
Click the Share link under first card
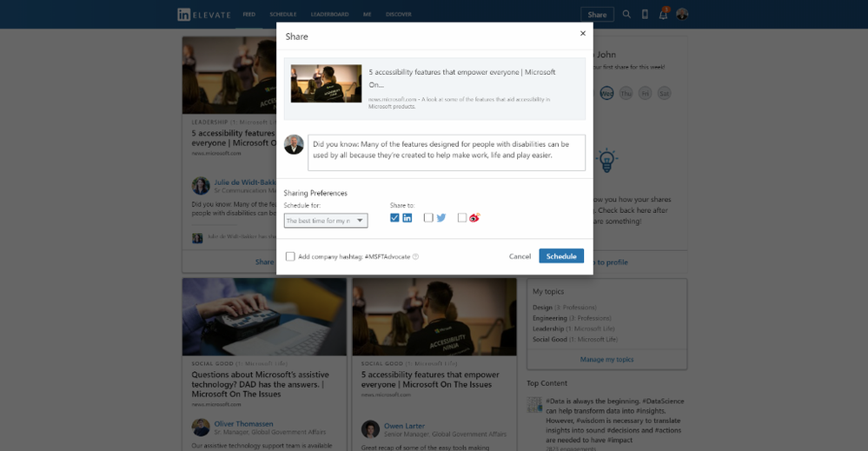coord(265,262)
